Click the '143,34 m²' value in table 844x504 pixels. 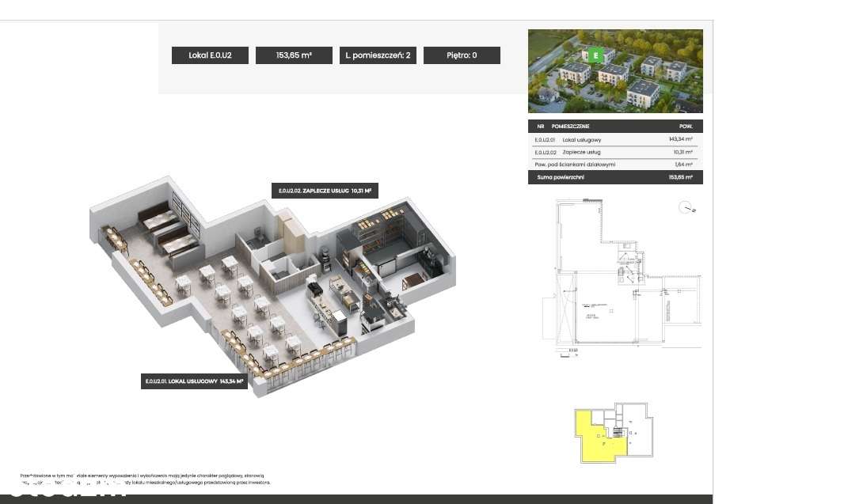pos(681,139)
